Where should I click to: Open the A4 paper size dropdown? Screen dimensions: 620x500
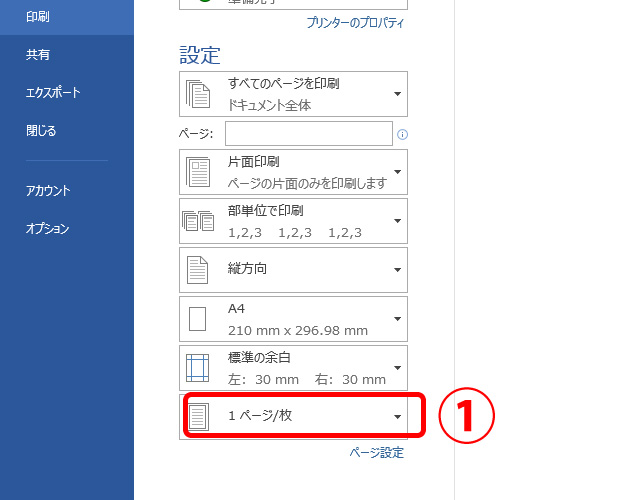pos(397,319)
